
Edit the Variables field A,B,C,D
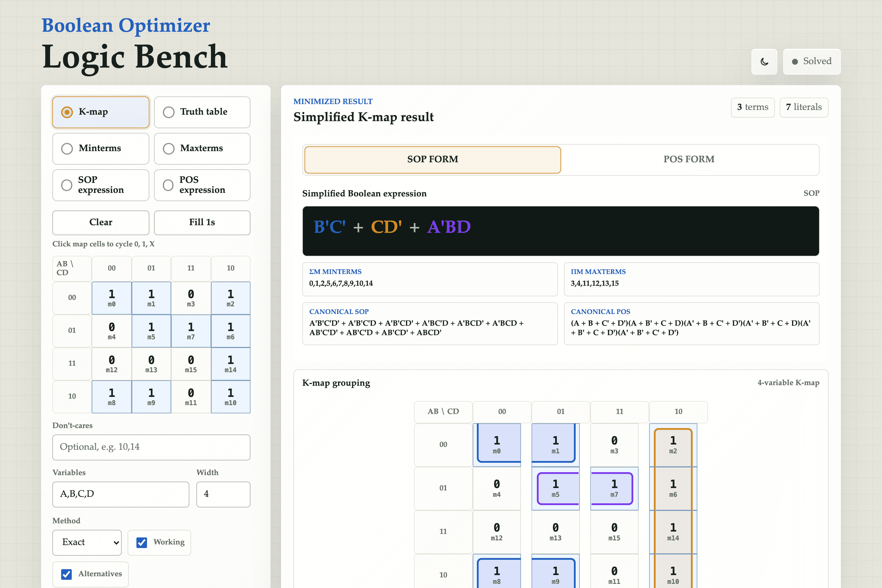tap(120, 494)
